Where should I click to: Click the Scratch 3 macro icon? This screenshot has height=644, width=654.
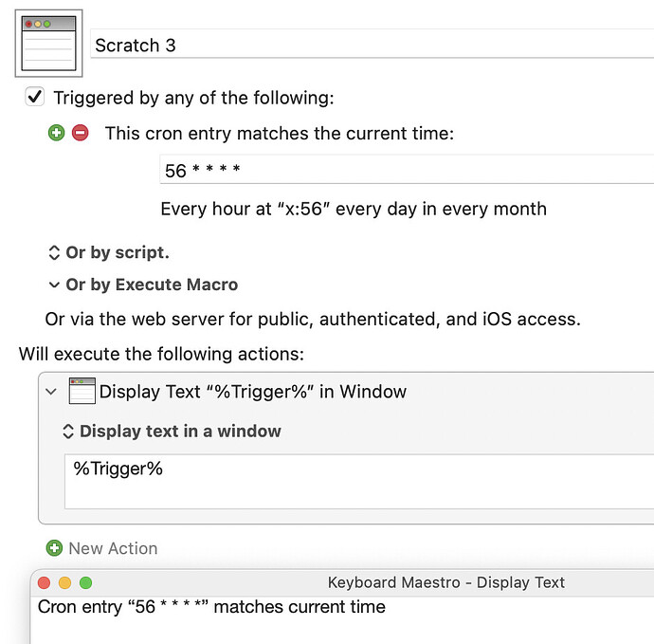(x=48, y=44)
